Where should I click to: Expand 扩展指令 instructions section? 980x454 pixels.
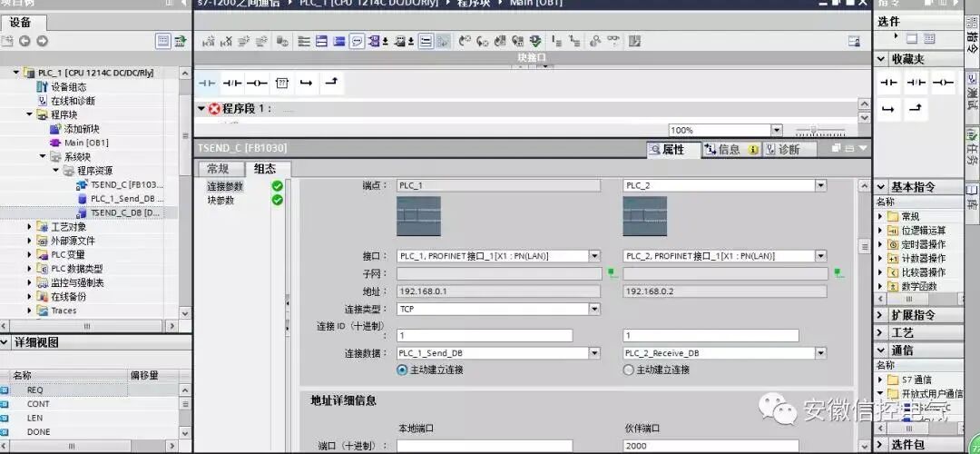pos(880,314)
